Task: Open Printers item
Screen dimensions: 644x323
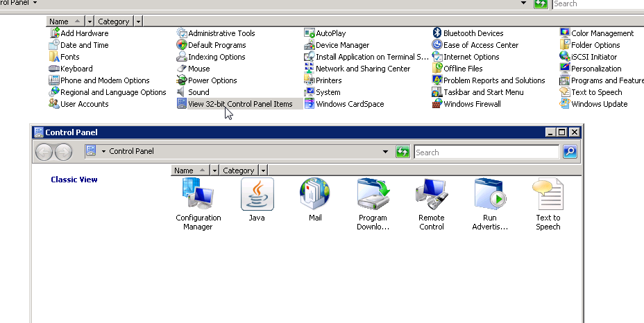Action: click(323, 80)
